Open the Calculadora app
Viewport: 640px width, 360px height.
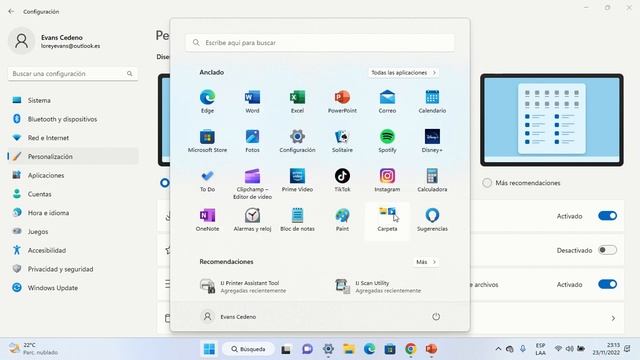pos(432,180)
